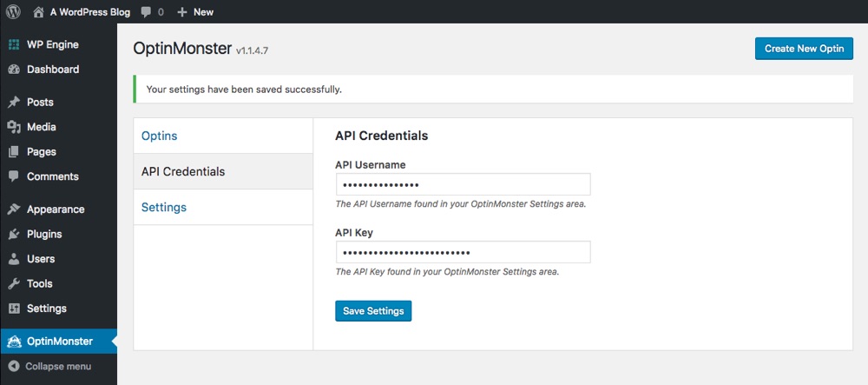Click the Save Settings button
The height and width of the screenshot is (385, 868).
tap(373, 311)
